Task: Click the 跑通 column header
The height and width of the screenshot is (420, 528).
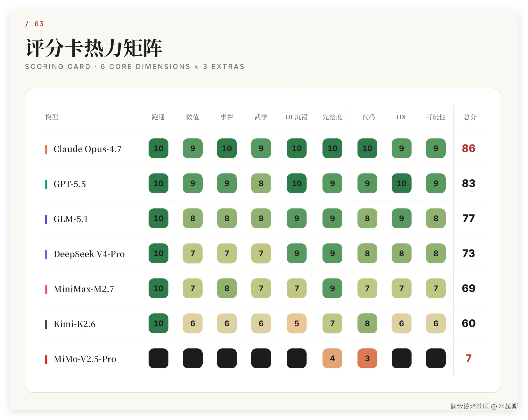Action: [158, 117]
